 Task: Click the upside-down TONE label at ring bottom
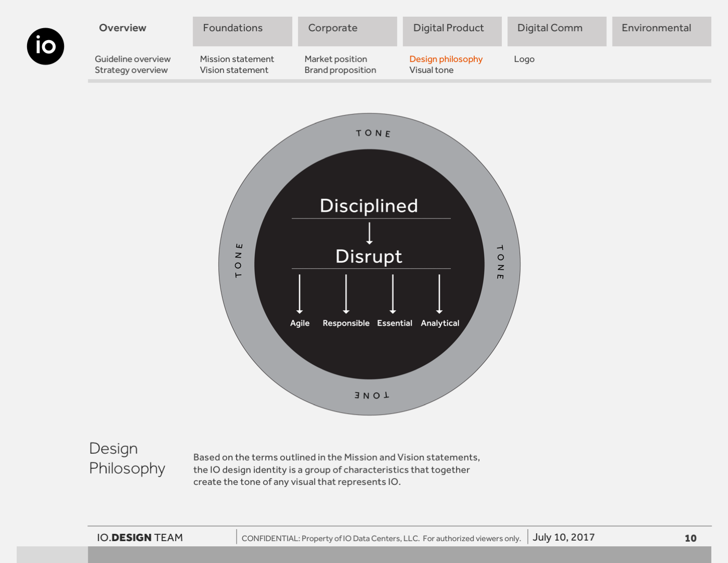(x=372, y=395)
